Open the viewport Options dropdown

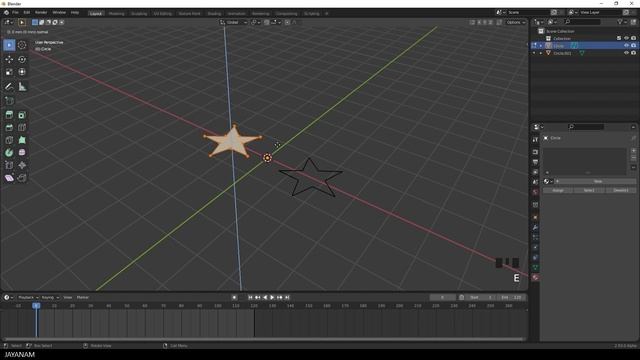coord(516,22)
